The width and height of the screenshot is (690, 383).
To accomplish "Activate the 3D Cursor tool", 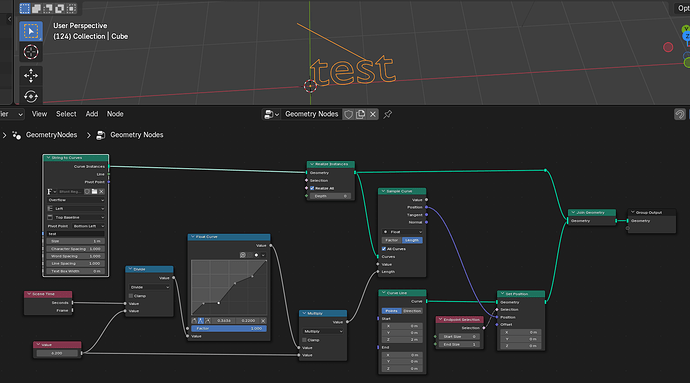I will tap(31, 52).
